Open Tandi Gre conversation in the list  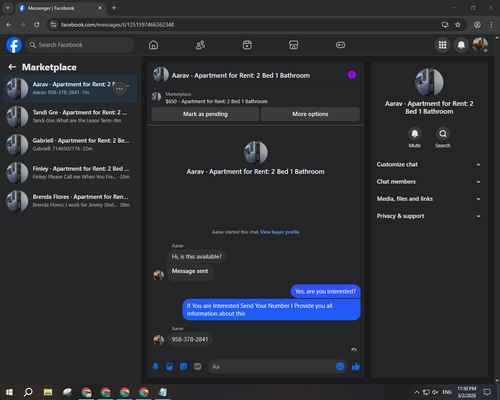click(70, 117)
